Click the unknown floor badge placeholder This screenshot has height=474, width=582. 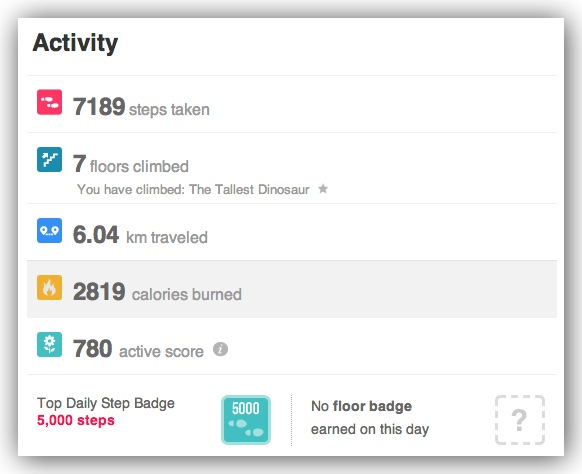pyautogui.click(x=520, y=420)
